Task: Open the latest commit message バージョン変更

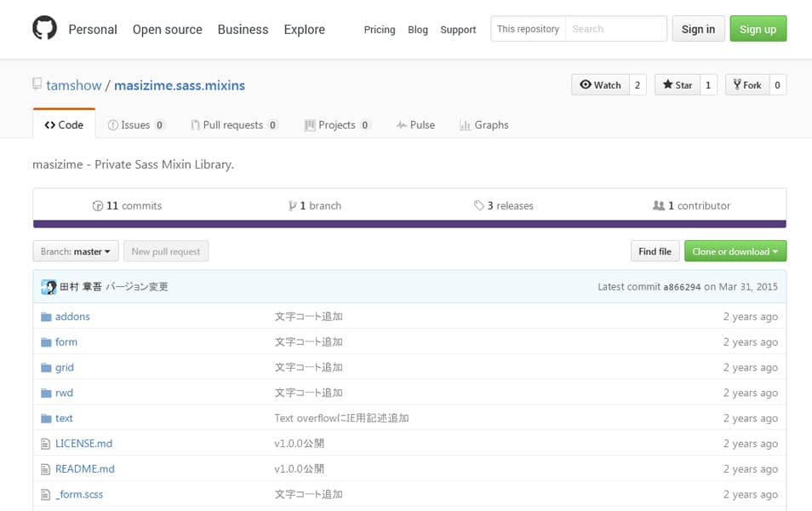Action: tap(137, 287)
